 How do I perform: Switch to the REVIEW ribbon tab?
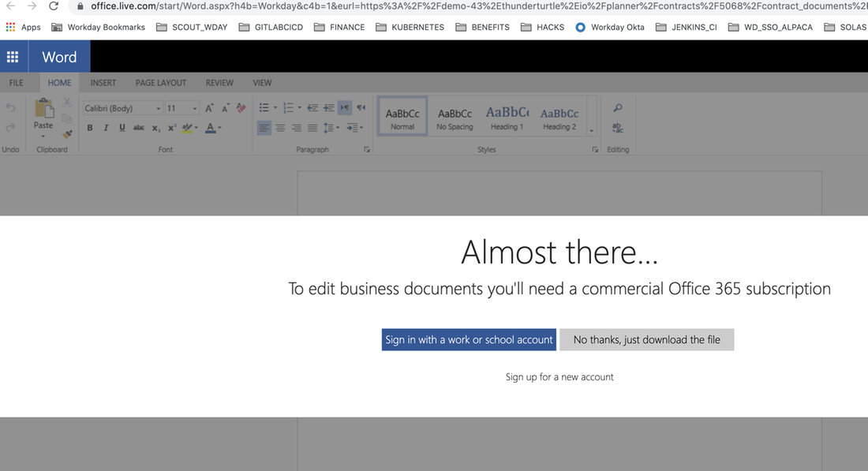(x=219, y=82)
